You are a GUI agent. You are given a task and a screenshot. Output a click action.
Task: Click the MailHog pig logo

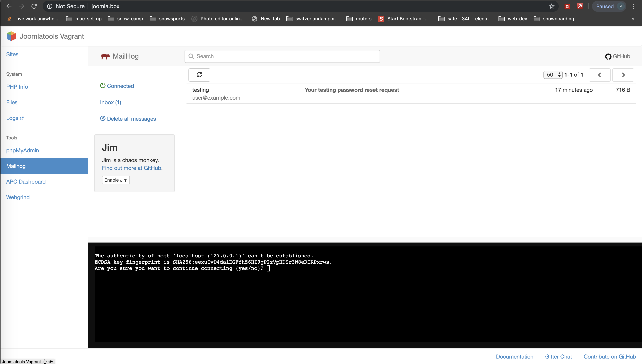[x=105, y=56]
